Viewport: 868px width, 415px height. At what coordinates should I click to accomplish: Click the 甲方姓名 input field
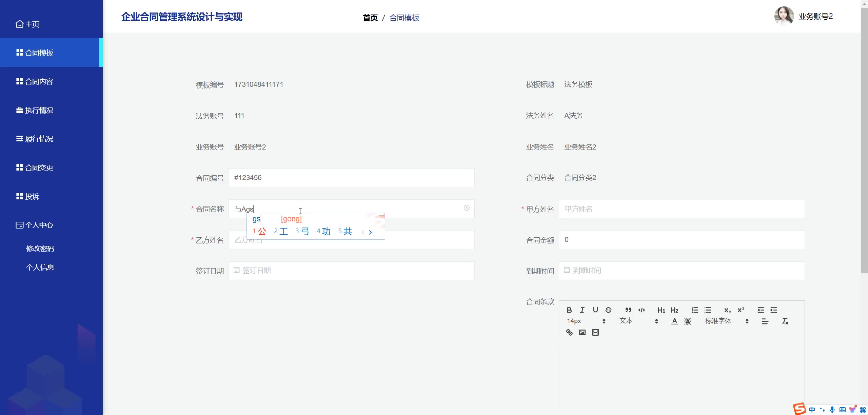682,209
